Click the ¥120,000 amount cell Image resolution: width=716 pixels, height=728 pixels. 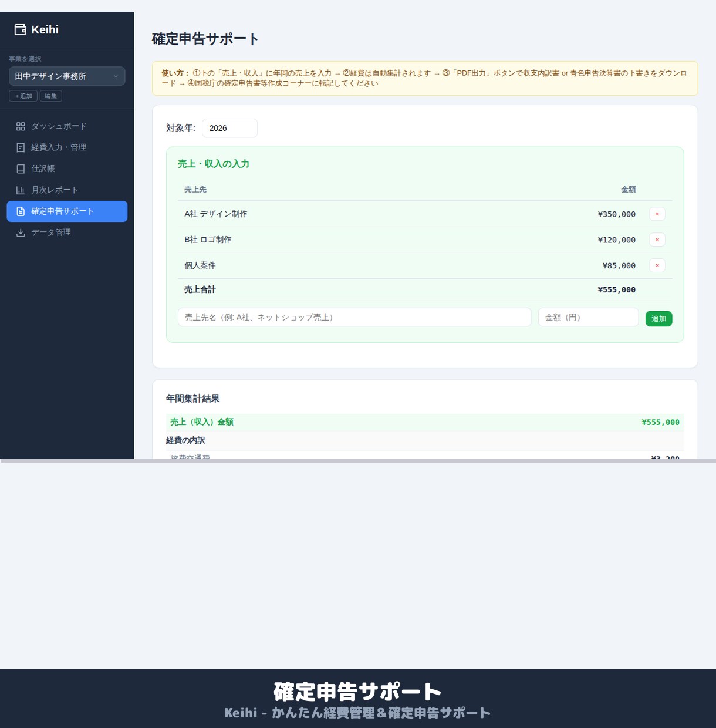(x=617, y=240)
